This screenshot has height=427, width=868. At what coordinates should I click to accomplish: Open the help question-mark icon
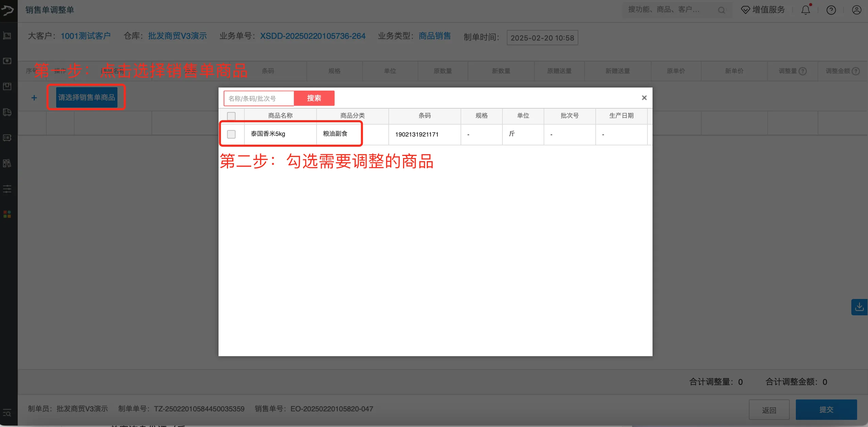tap(831, 10)
